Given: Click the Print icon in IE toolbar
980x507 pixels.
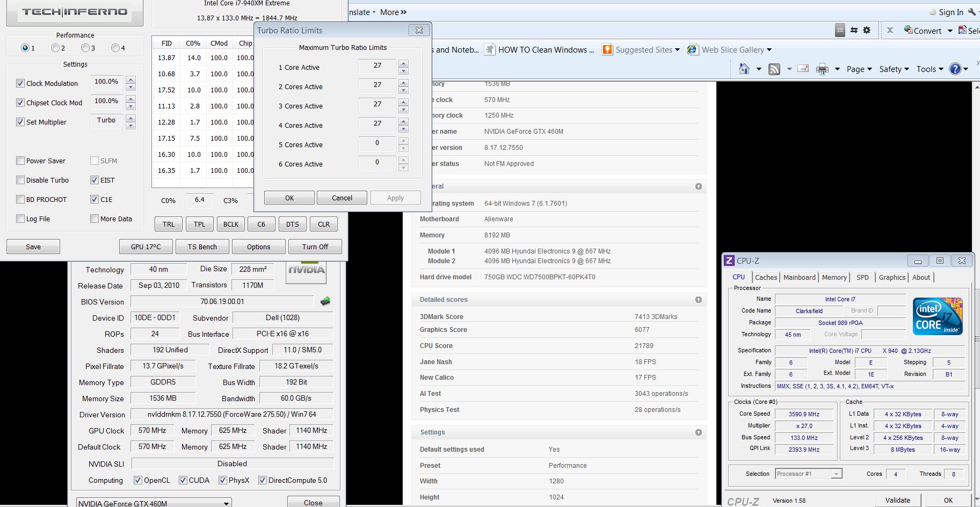Looking at the screenshot, I should point(822,69).
